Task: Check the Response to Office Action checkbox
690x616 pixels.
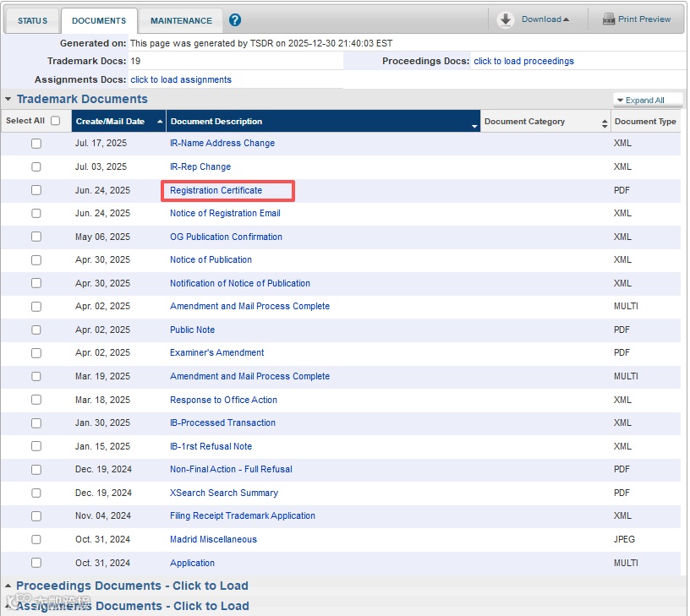Action: pyautogui.click(x=36, y=400)
